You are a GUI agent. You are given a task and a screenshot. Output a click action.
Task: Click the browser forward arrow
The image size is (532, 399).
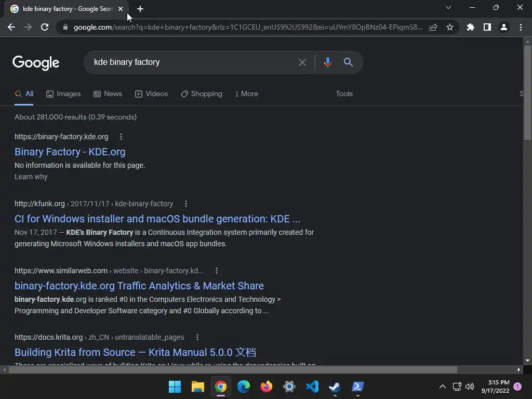pyautogui.click(x=28, y=27)
